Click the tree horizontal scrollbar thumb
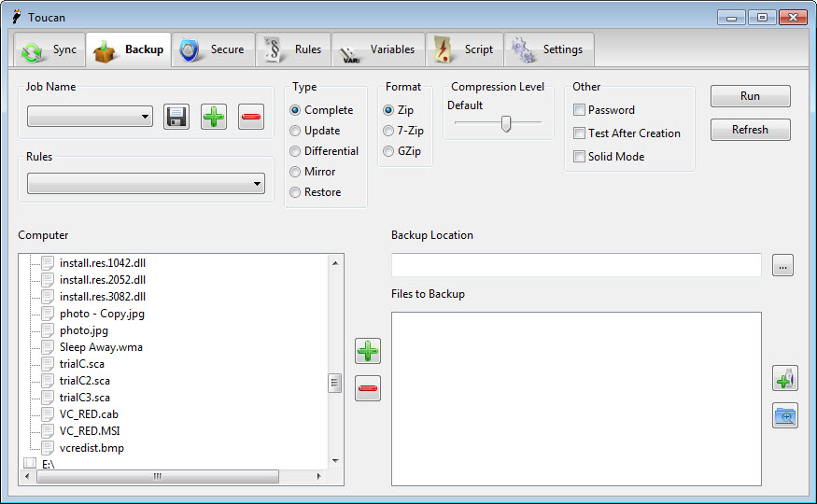Viewport: 817px width, 504px height. (158, 476)
